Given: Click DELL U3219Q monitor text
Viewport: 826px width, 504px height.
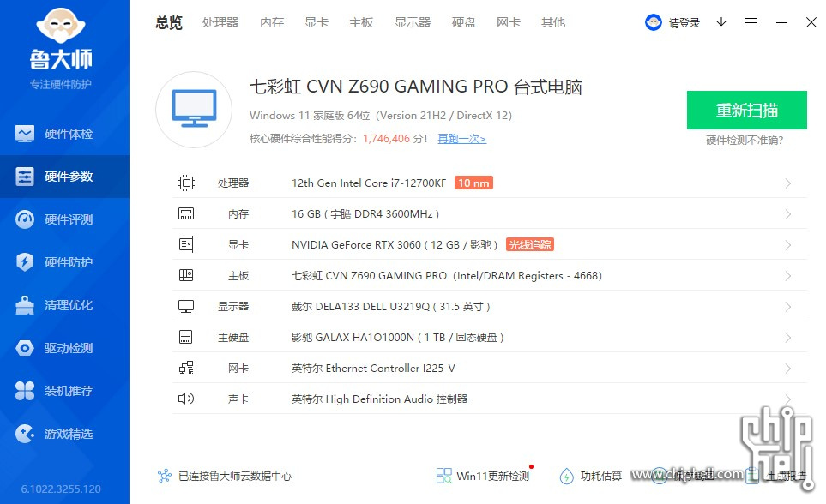Looking at the screenshot, I should coord(391,307).
